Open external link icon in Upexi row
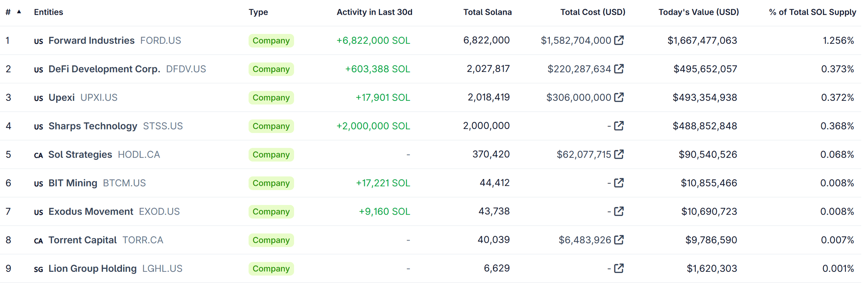 pyautogui.click(x=619, y=97)
